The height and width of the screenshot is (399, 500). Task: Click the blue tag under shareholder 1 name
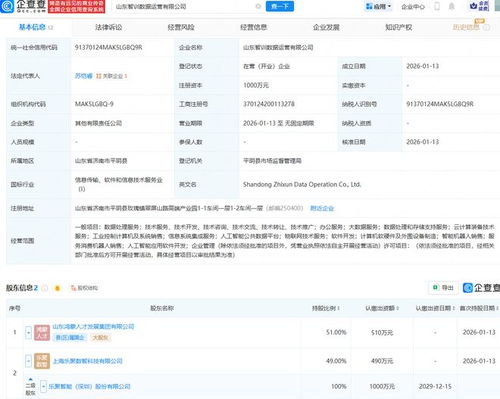point(70,338)
